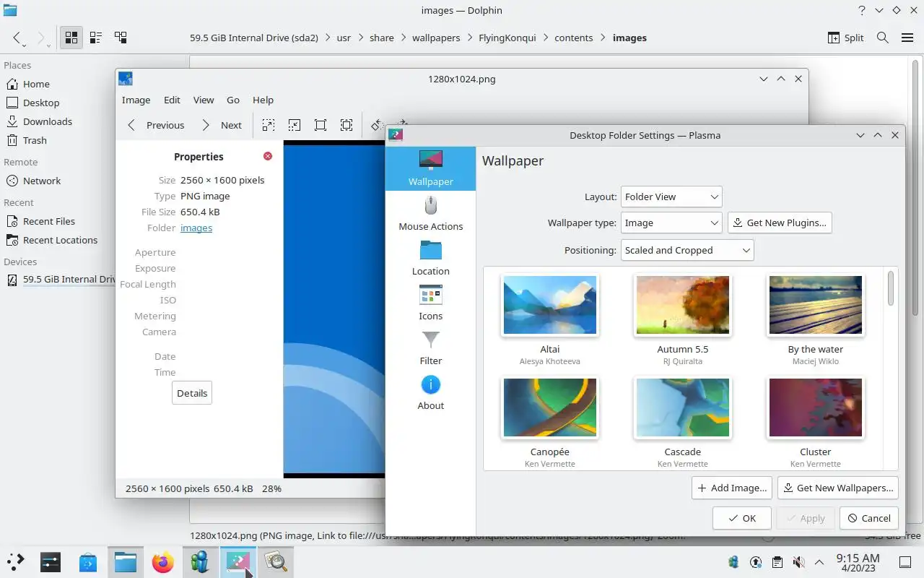The width and height of the screenshot is (924, 578).
Task: Switch Dolphin to details tree view mode
Action: pos(121,38)
